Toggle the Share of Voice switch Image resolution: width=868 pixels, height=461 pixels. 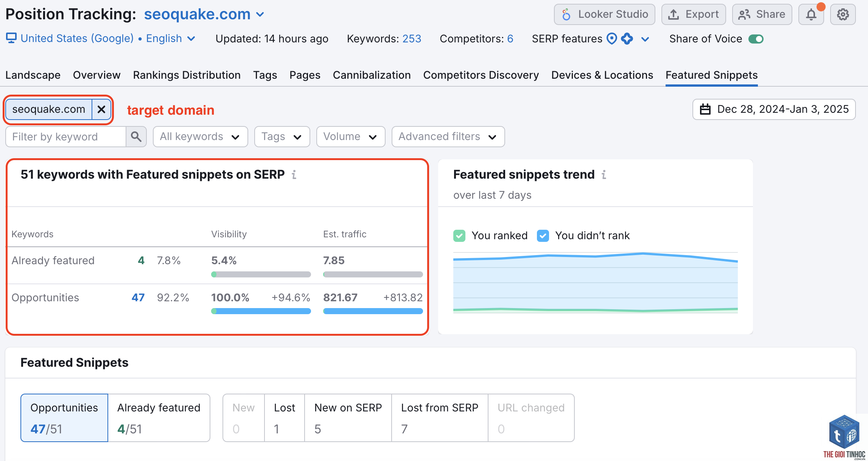click(x=756, y=39)
